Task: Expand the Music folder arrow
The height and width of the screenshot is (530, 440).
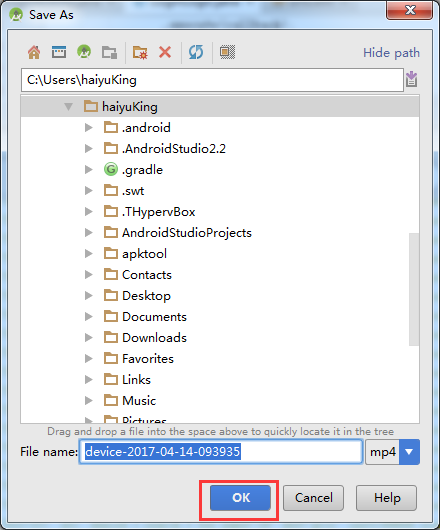Action: [89, 401]
